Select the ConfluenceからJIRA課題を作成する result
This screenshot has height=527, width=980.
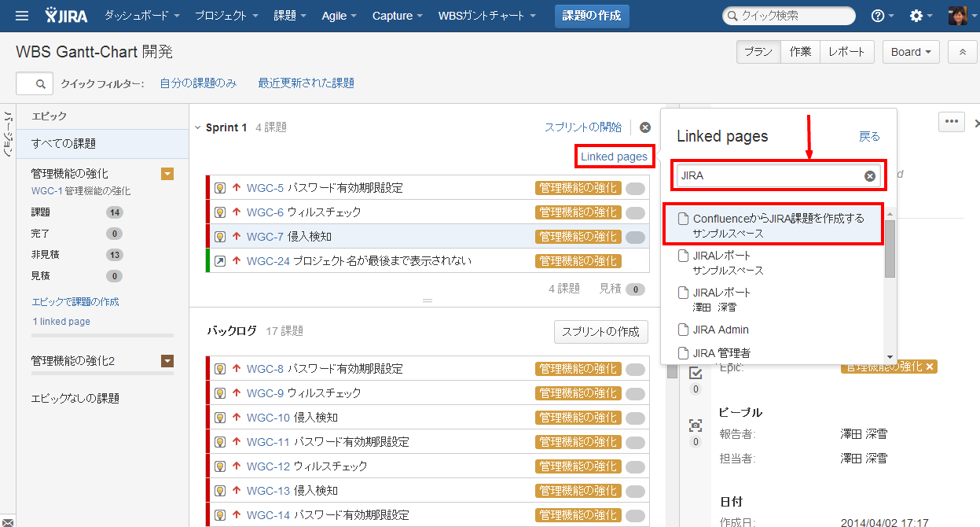click(773, 226)
